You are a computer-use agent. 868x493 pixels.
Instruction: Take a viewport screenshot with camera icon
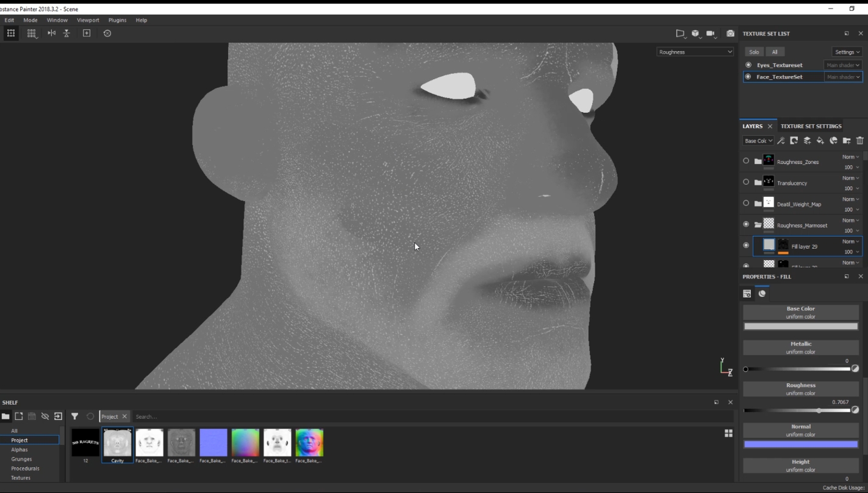(x=730, y=34)
